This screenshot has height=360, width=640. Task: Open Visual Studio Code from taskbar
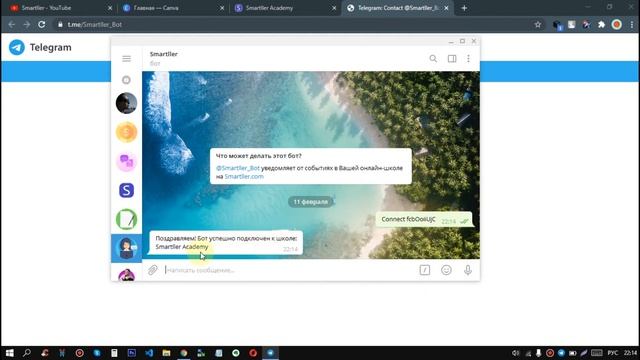pyautogui.click(x=149, y=353)
